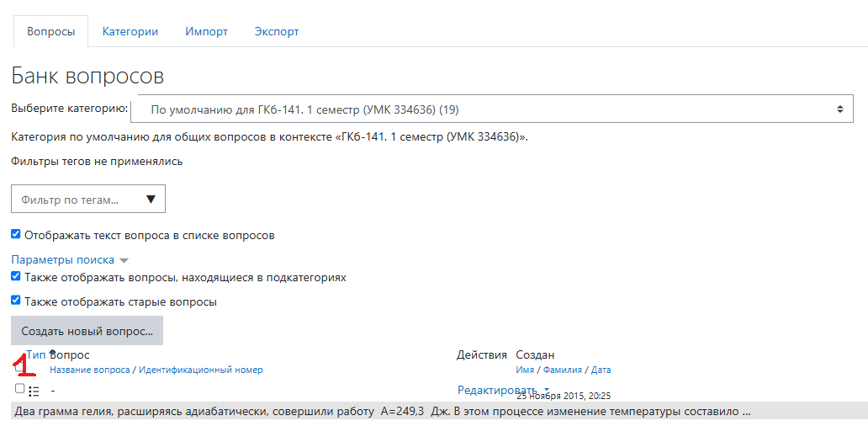Open the Импорт tab
The width and height of the screenshot is (868, 421).
pyautogui.click(x=206, y=32)
